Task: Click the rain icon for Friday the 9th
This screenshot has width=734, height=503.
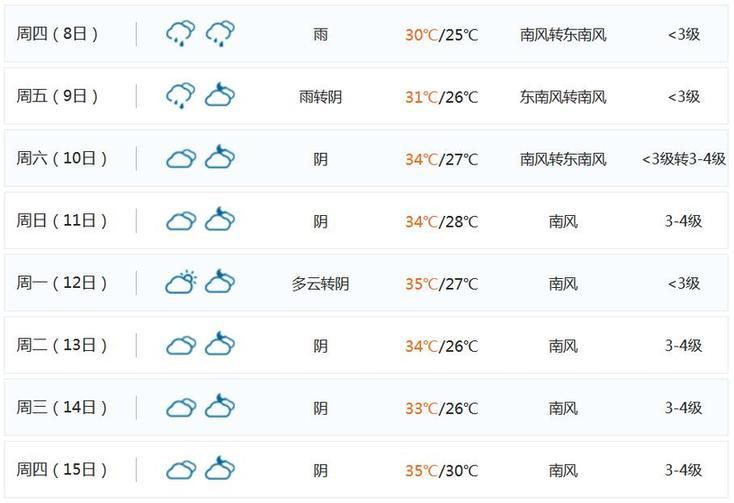Action: point(180,96)
